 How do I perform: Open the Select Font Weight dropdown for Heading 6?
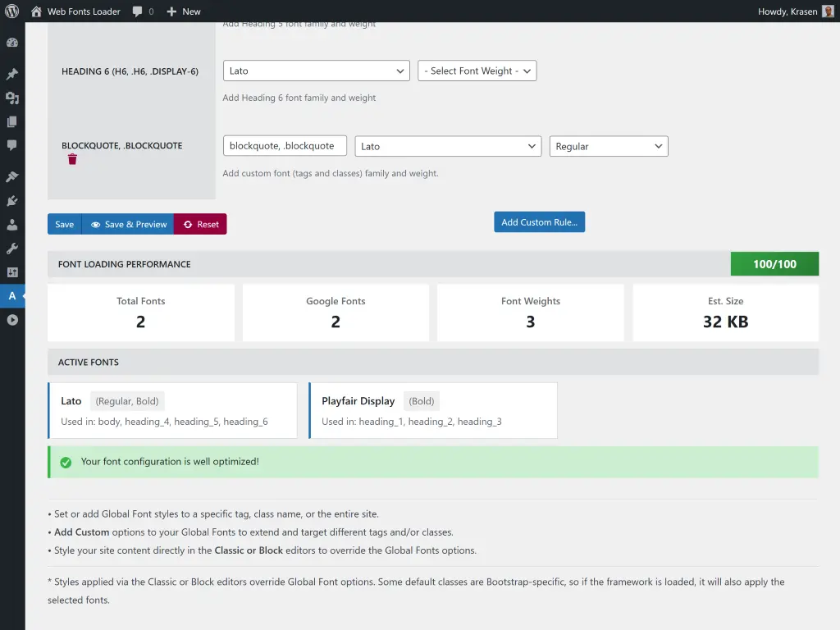pyautogui.click(x=476, y=71)
